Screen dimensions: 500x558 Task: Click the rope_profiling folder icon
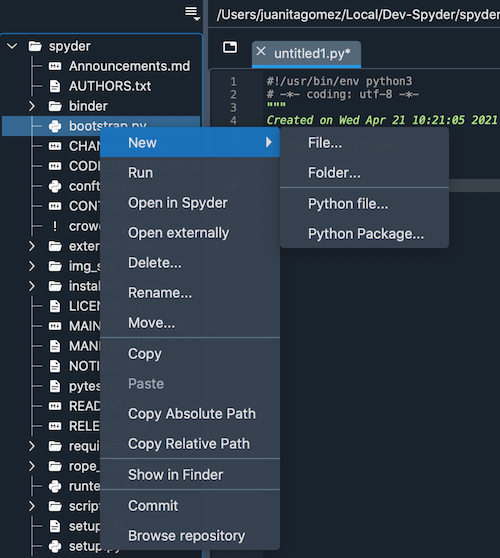tap(55, 466)
